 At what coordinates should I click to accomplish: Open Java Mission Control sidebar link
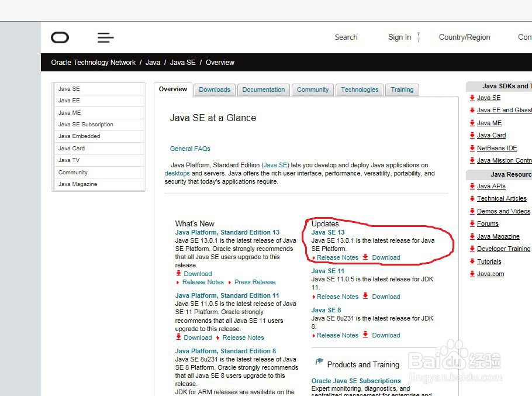pos(504,160)
